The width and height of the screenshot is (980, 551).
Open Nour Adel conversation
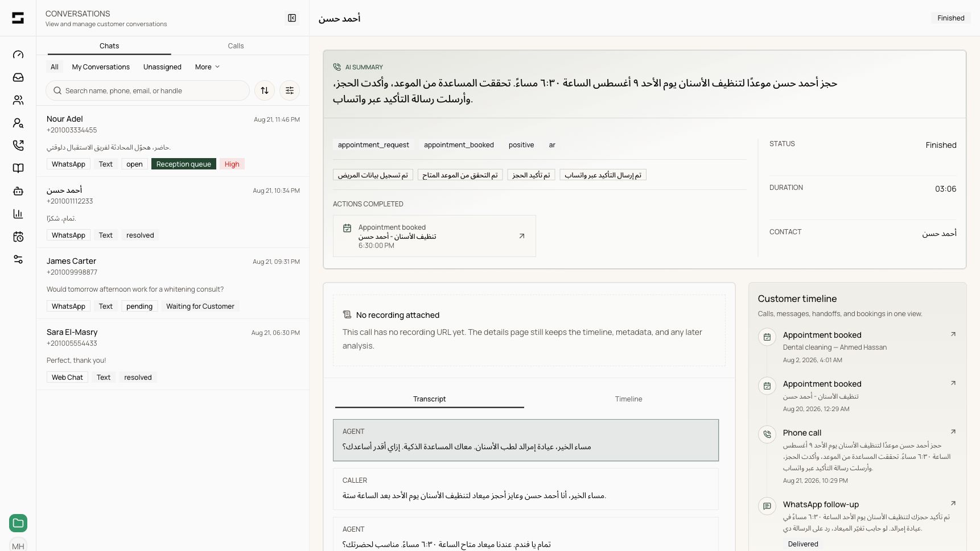pyautogui.click(x=173, y=141)
